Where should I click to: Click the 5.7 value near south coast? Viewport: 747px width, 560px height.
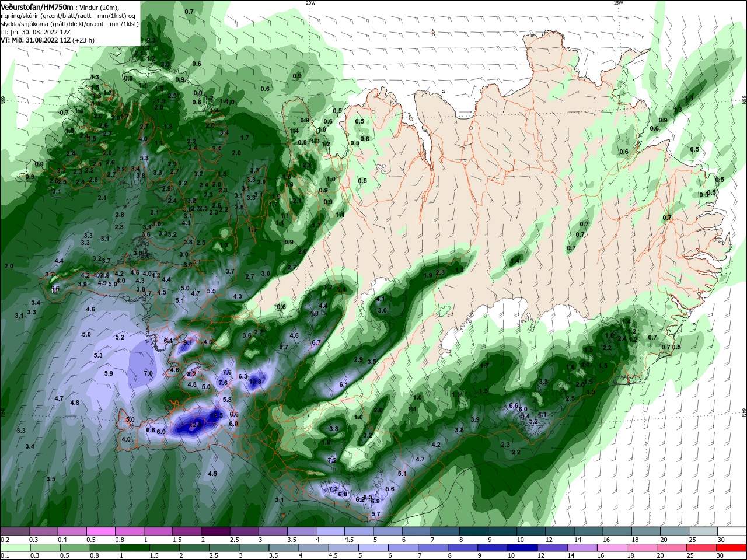(x=376, y=514)
